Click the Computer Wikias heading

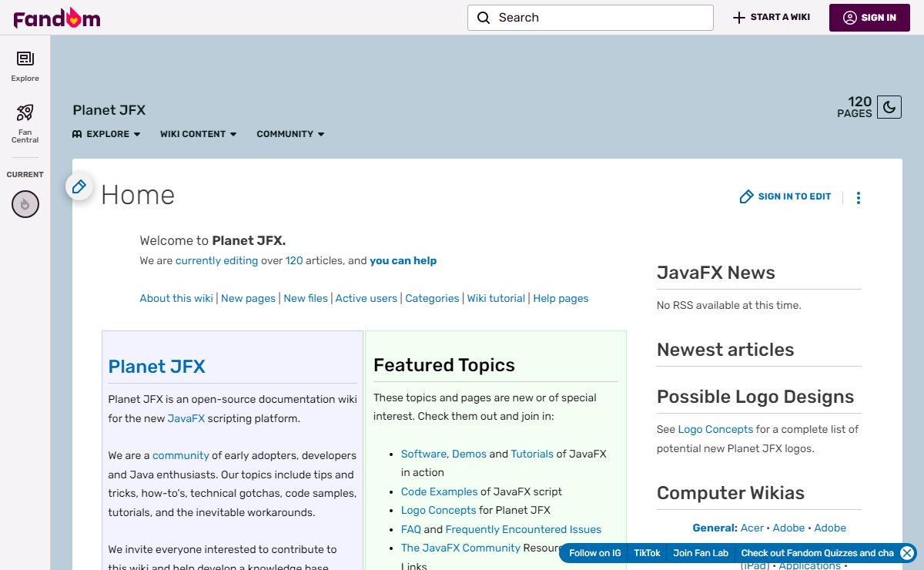pos(731,493)
